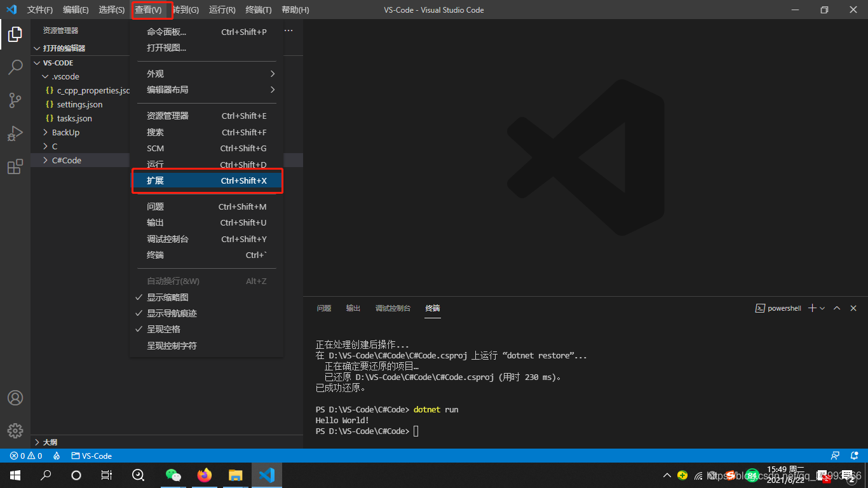Expand the 大纲 outline section
This screenshot has width=868, height=488.
pos(37,442)
